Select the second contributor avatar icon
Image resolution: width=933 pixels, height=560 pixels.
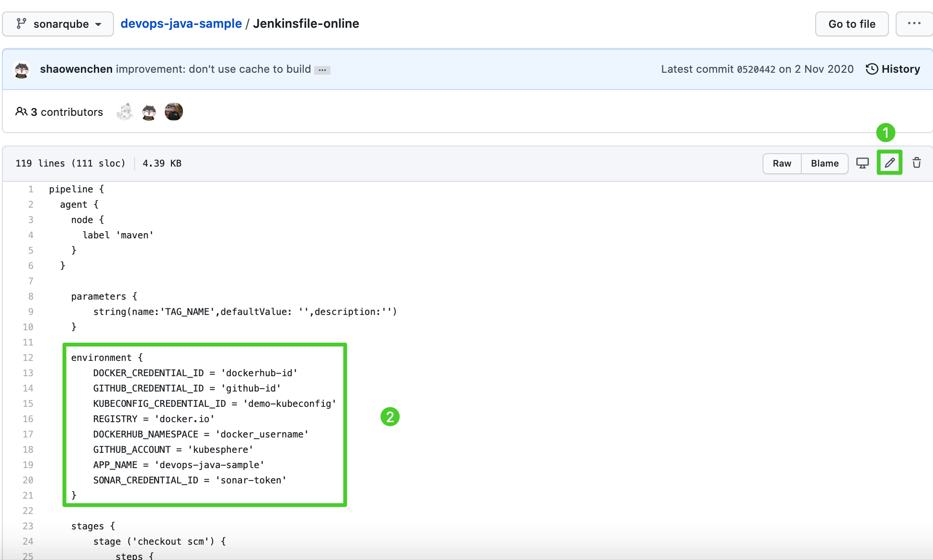click(148, 111)
